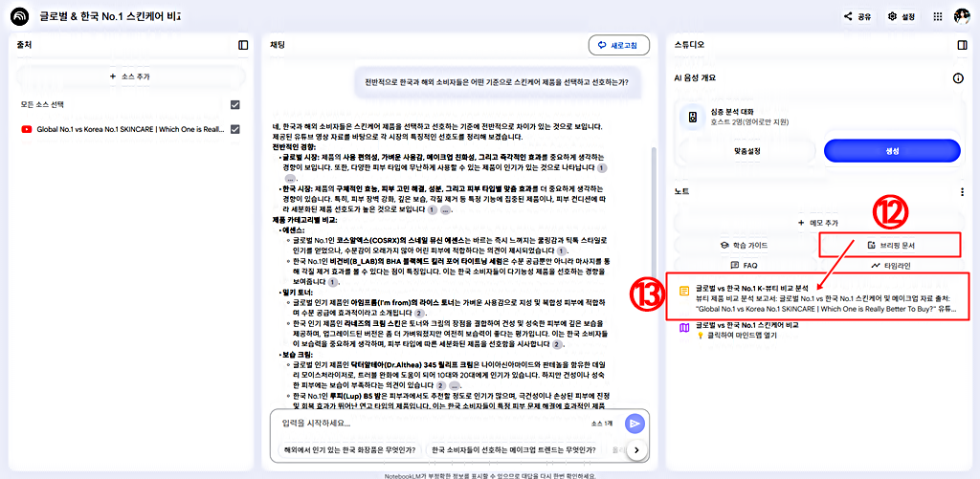Collapse the sources (출처) panel
This screenshot has width=980, height=479.
243,45
